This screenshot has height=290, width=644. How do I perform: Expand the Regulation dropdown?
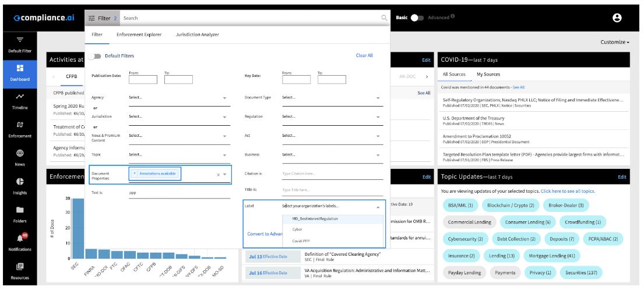click(378, 117)
